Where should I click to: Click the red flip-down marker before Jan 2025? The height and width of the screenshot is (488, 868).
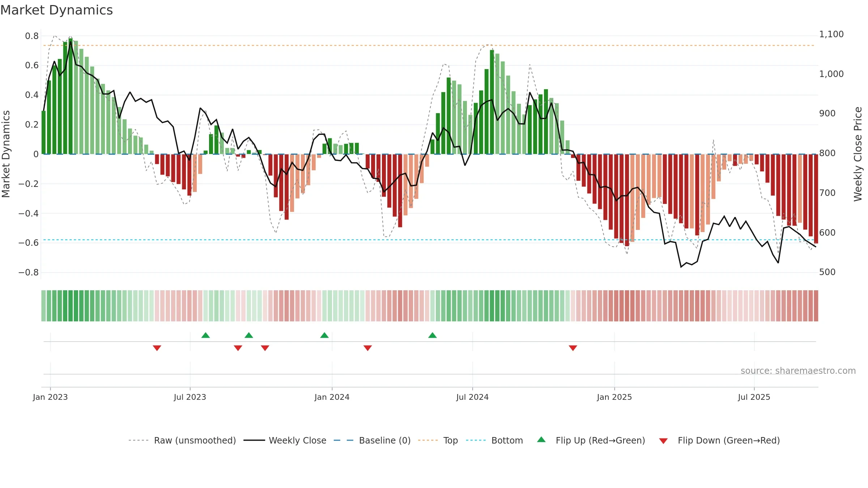[573, 348]
